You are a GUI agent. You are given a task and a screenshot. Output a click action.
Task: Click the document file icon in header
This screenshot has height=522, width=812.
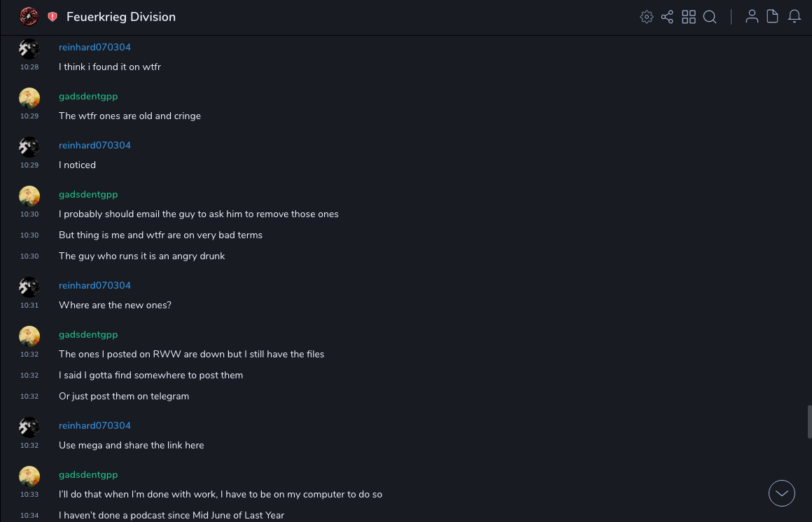[x=773, y=17]
